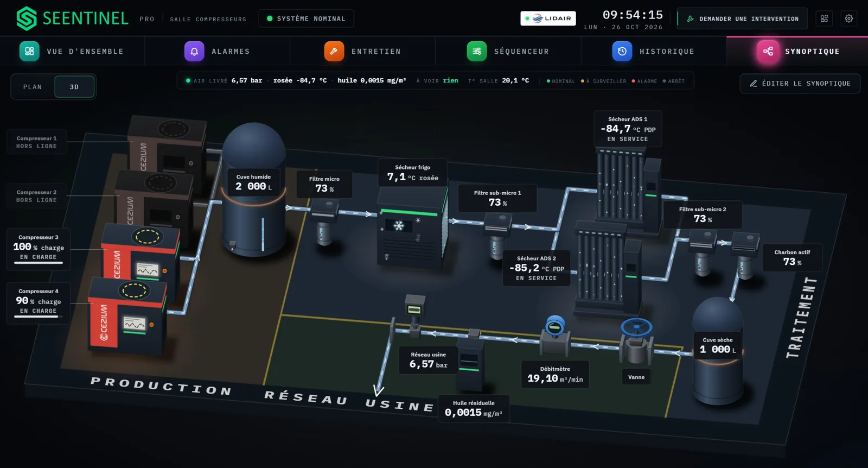Click the Entretien wrench icon
Screen dimensions: 868x468
pos(334,51)
